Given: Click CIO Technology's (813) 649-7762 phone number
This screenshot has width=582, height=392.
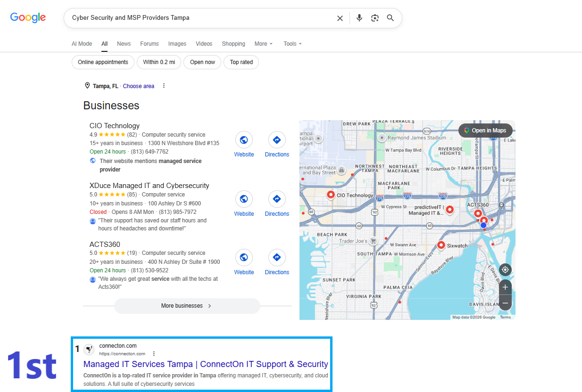Looking at the screenshot, I should point(150,152).
